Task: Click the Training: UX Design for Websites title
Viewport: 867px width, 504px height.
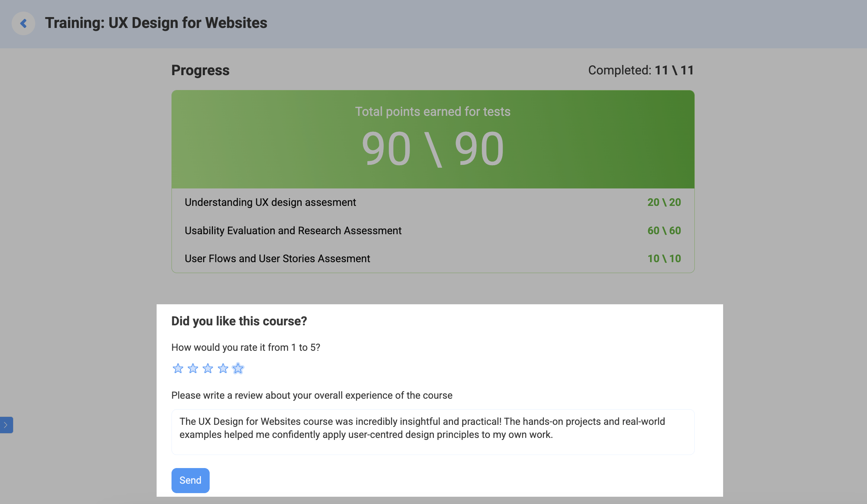Action: 156,23
